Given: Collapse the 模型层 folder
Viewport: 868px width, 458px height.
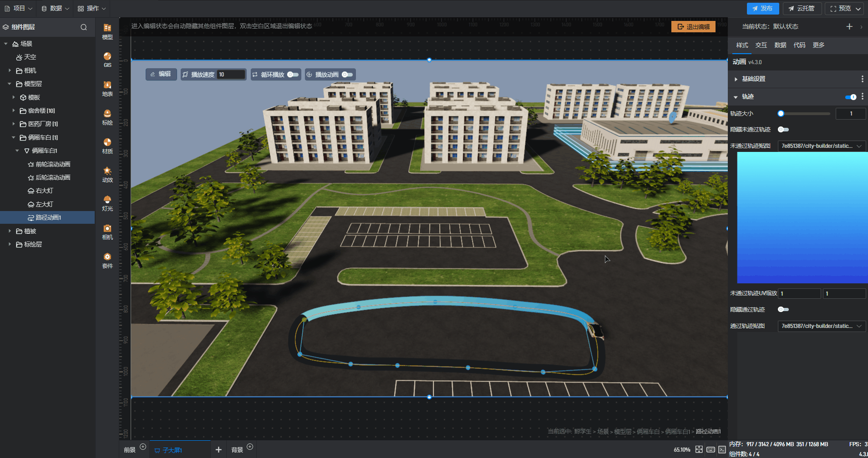Looking at the screenshot, I should pyautogui.click(x=10, y=84).
